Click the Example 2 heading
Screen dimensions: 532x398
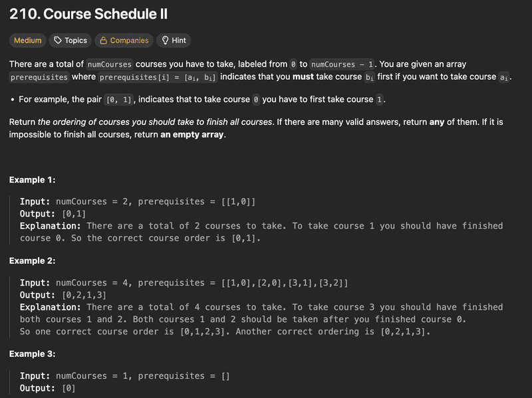pyautogui.click(x=32, y=261)
